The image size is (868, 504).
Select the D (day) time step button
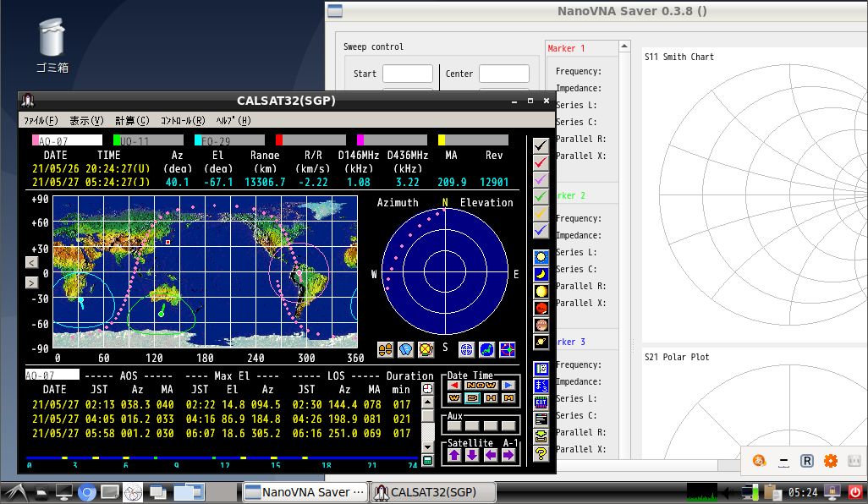point(472,398)
